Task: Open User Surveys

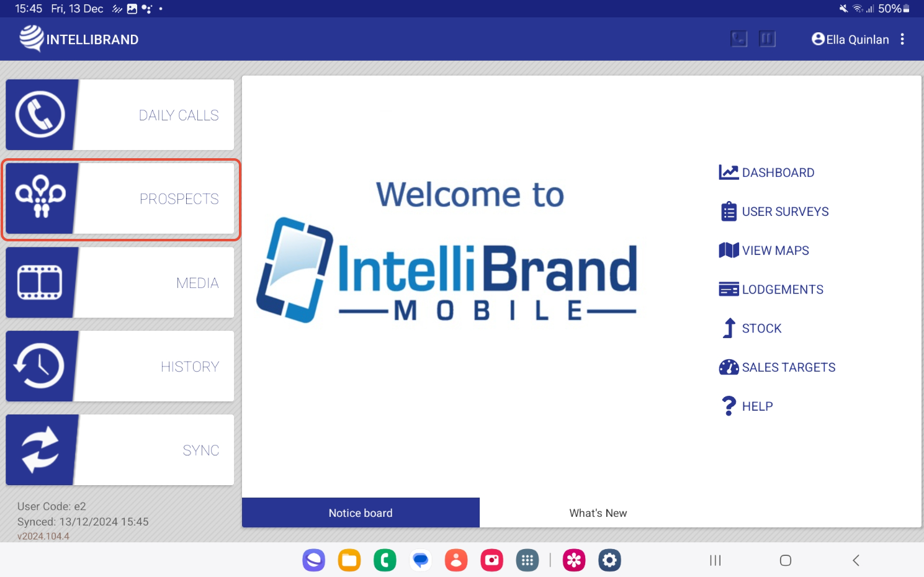Action: point(774,212)
